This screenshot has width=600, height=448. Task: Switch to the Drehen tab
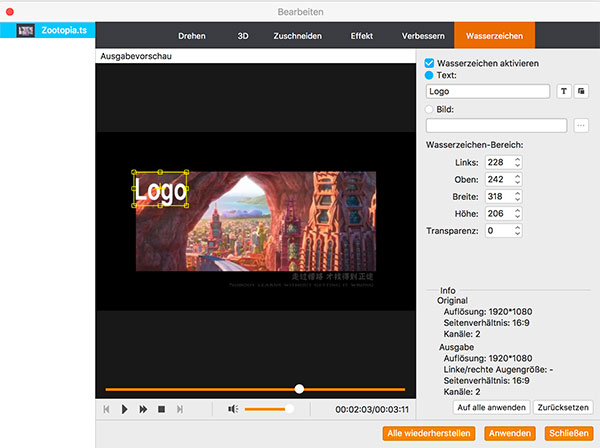(192, 36)
